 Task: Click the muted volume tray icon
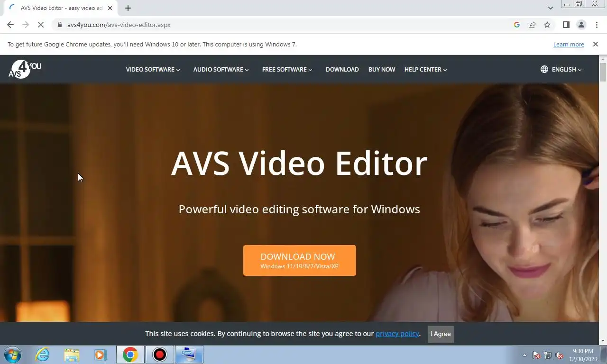coord(559,355)
